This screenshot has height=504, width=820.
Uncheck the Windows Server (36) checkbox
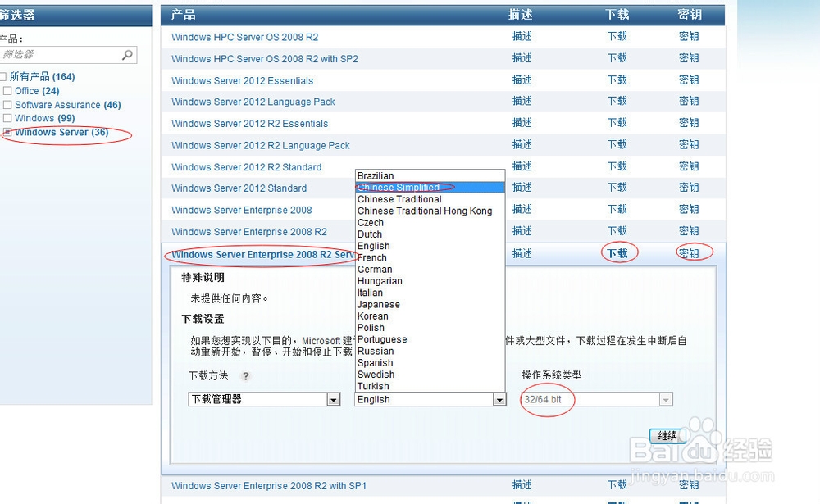click(6, 131)
